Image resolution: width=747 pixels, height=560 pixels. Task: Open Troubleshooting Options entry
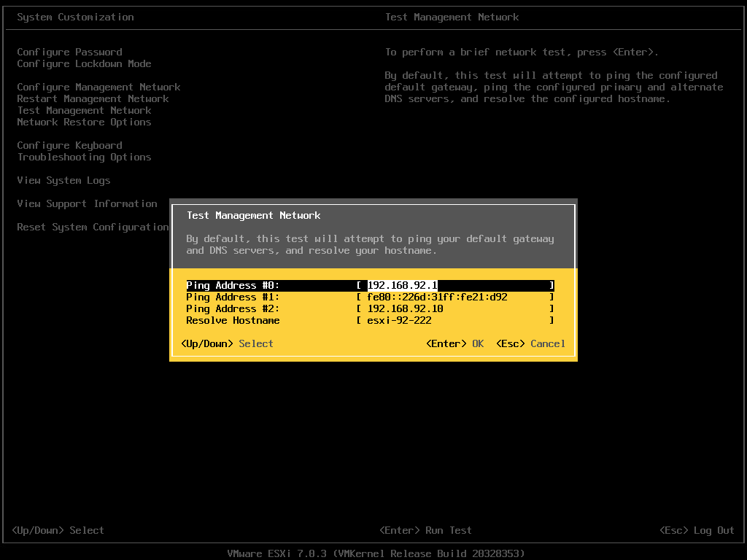[x=84, y=157]
